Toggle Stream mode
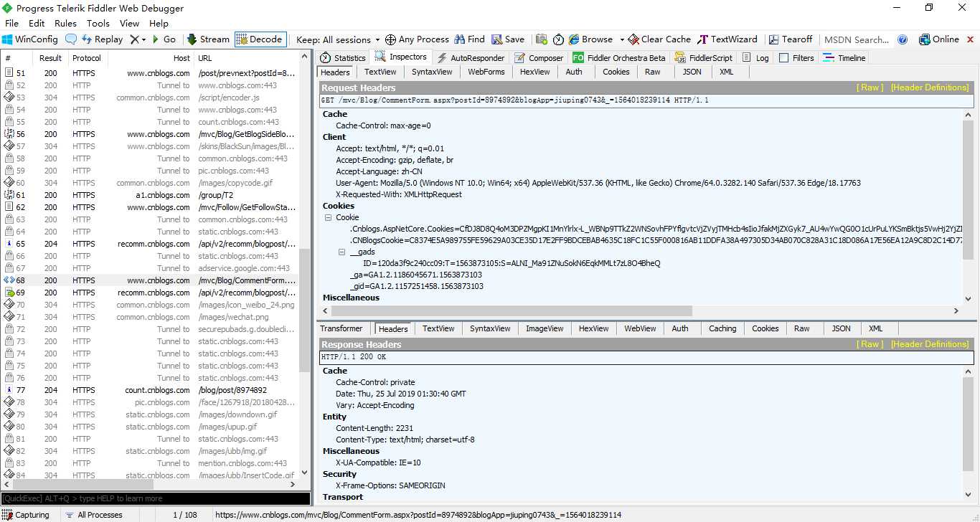Screen dimensions: 980x522 [x=208, y=39]
